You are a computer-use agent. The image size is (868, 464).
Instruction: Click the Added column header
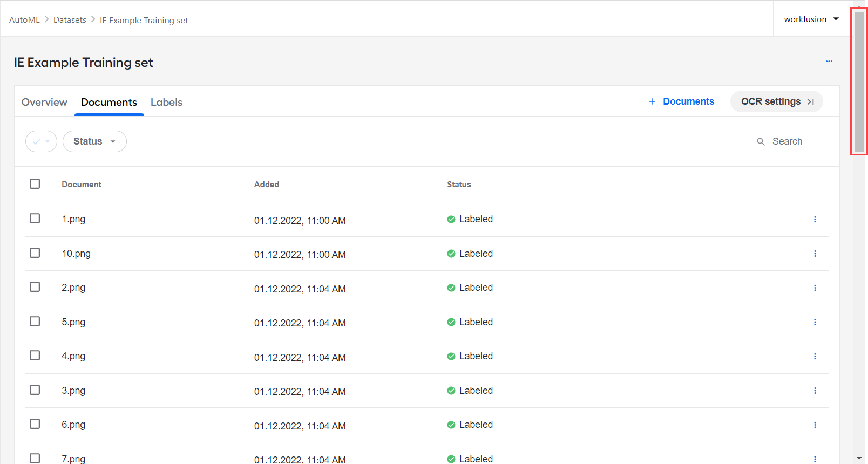coord(267,185)
